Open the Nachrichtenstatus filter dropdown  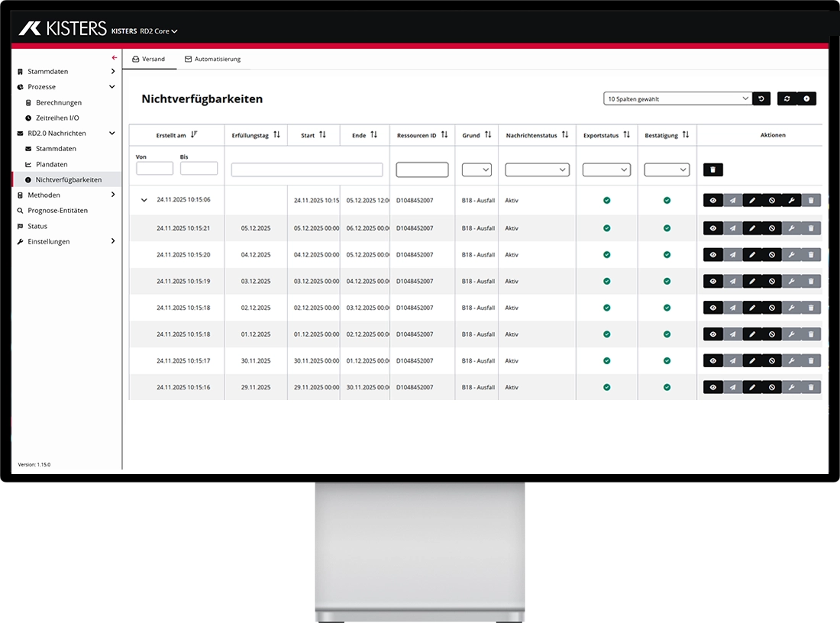(x=537, y=169)
